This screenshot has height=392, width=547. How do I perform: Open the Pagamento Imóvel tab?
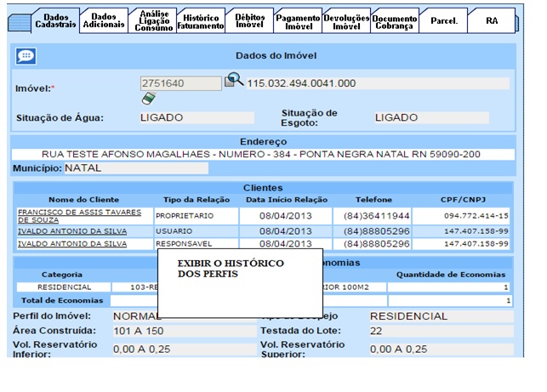(x=298, y=21)
